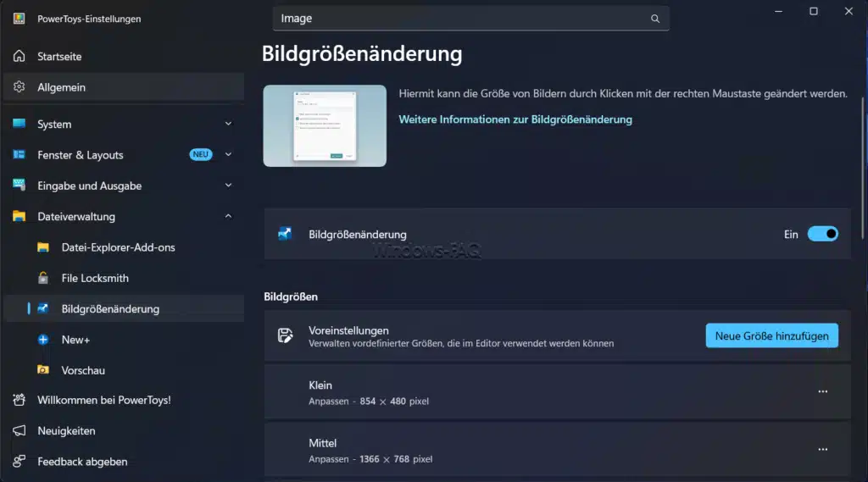Expand the Fenster & Layouts chevron
Screen dimensions: 868x482
[228, 154]
